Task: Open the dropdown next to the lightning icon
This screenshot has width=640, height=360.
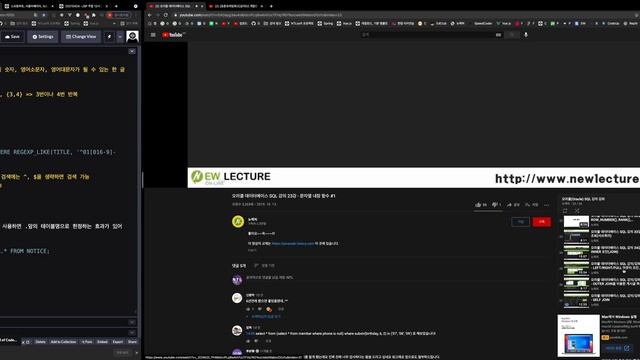Action: 120,37
